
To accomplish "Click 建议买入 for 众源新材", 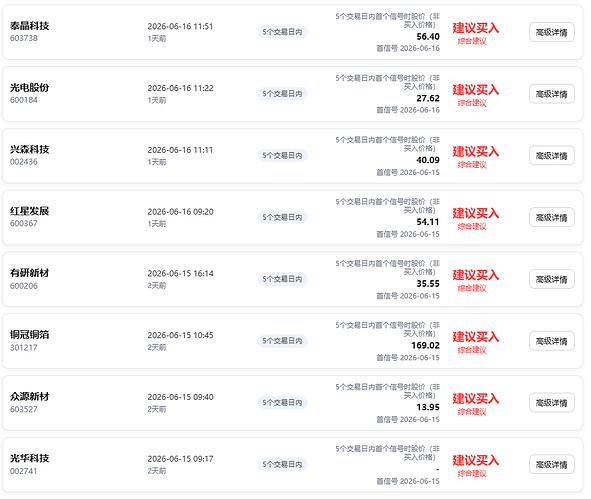I will (476, 399).
